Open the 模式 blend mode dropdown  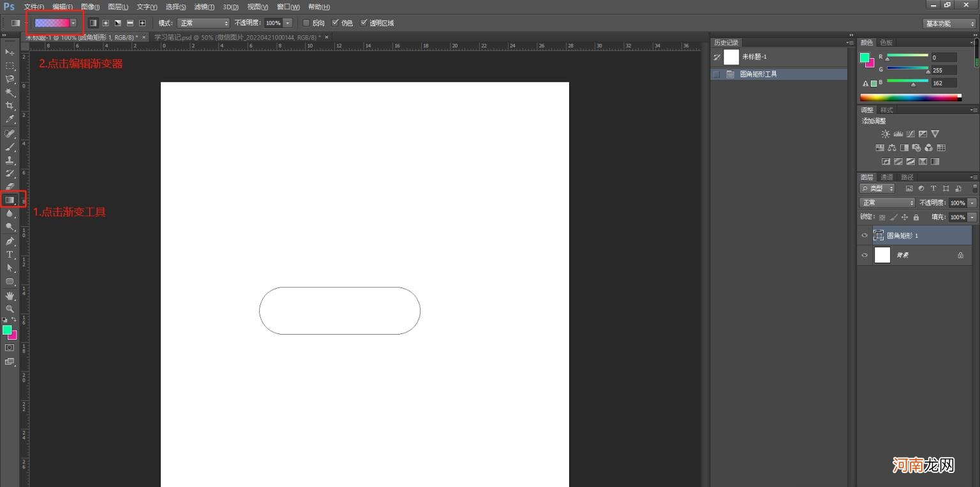[204, 23]
